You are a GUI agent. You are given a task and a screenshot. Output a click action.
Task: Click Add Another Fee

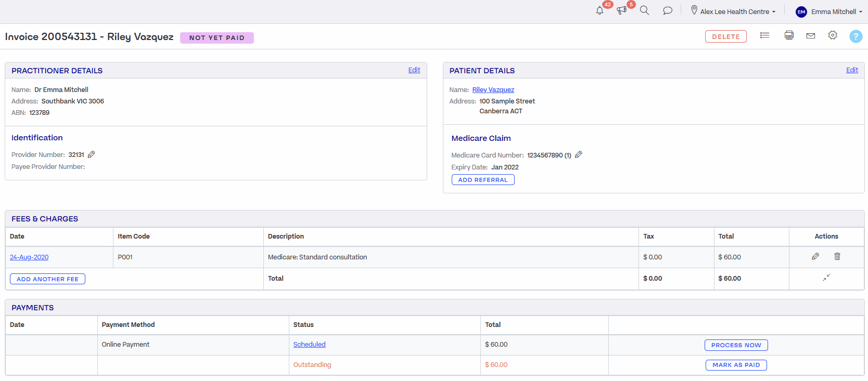(x=47, y=279)
